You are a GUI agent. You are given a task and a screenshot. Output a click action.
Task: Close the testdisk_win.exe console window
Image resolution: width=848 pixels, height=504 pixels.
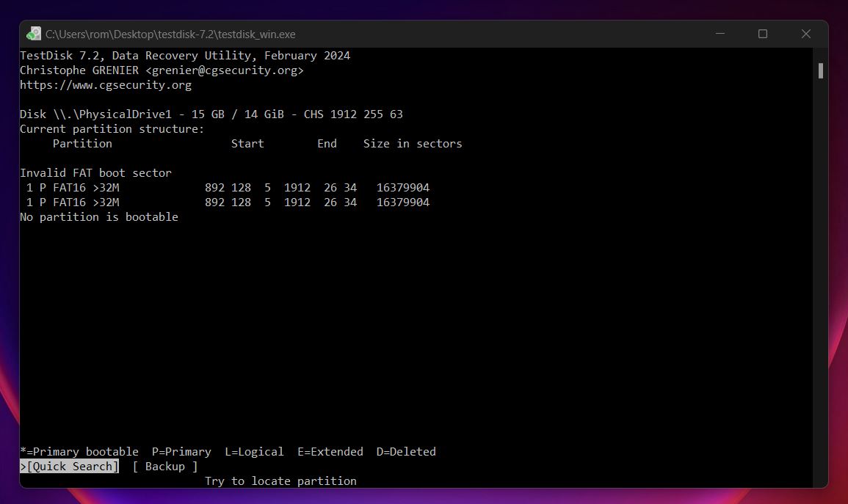tap(806, 34)
